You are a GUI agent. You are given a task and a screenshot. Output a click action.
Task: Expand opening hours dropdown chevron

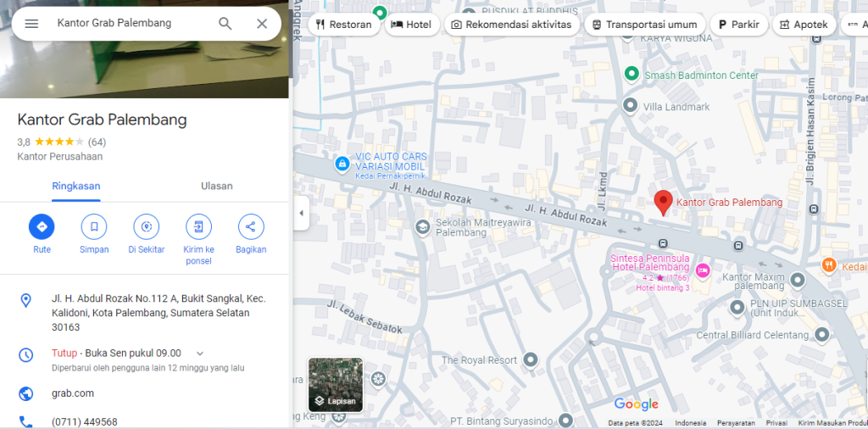click(x=200, y=354)
